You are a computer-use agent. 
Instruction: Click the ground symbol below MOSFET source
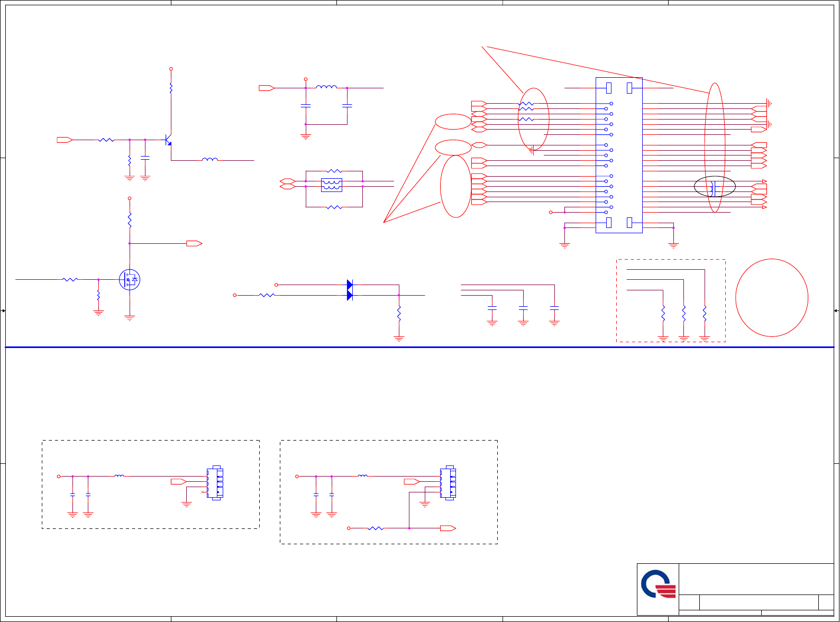pos(130,318)
